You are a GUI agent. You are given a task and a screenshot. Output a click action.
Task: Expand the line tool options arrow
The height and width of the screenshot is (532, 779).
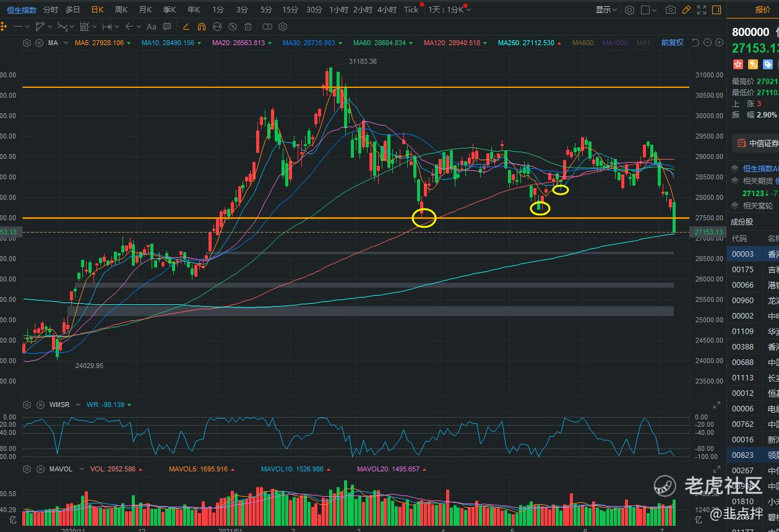(x=28, y=27)
